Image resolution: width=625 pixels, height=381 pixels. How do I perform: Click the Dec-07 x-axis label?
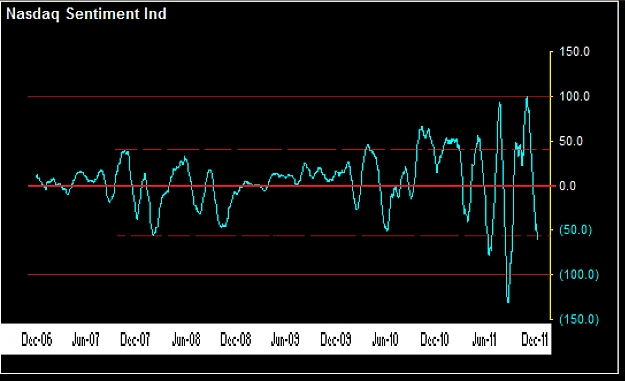tap(136, 340)
